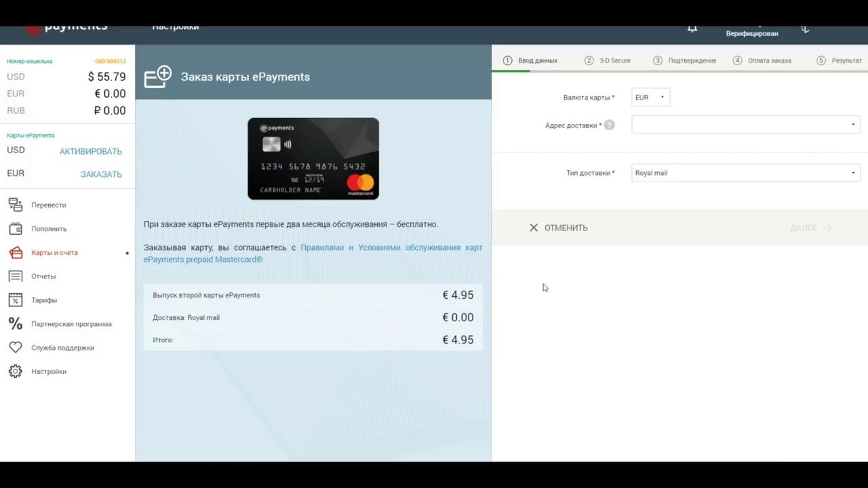Click the gear icon for Настройки in sidebar
The width and height of the screenshot is (868, 488).
15,371
